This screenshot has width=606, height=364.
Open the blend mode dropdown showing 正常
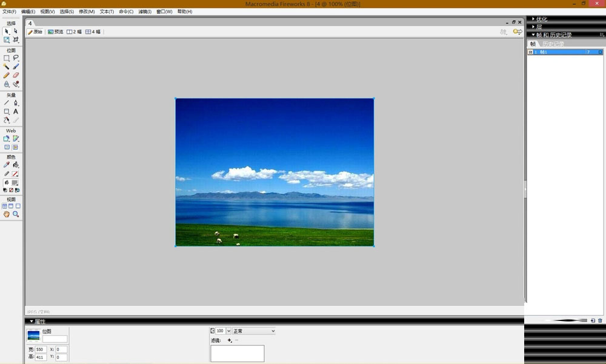[254, 331]
